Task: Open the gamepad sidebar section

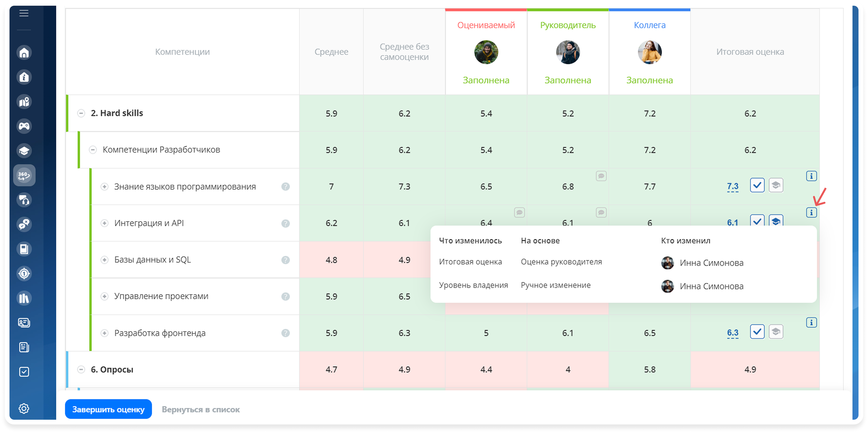Action: point(24,126)
